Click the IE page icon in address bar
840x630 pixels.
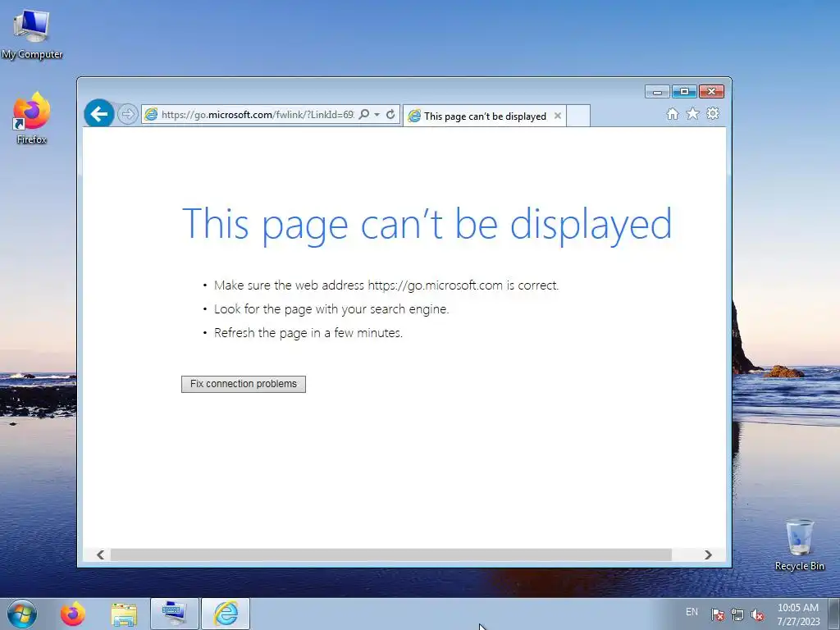click(151, 114)
